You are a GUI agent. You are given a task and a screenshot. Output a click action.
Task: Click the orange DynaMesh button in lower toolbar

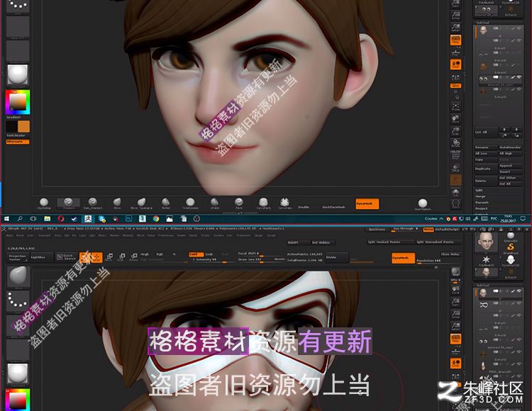[403, 258]
